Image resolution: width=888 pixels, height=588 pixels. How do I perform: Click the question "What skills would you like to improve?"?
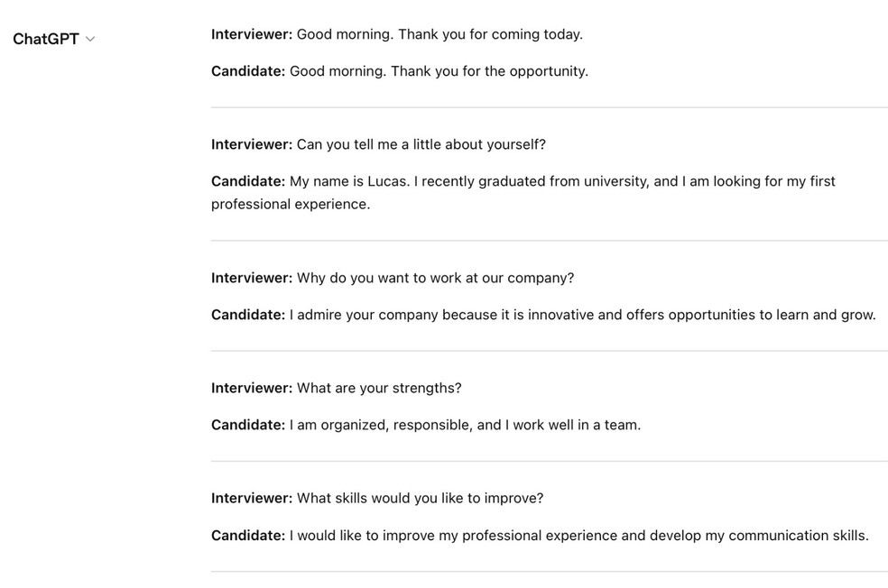[x=420, y=498]
